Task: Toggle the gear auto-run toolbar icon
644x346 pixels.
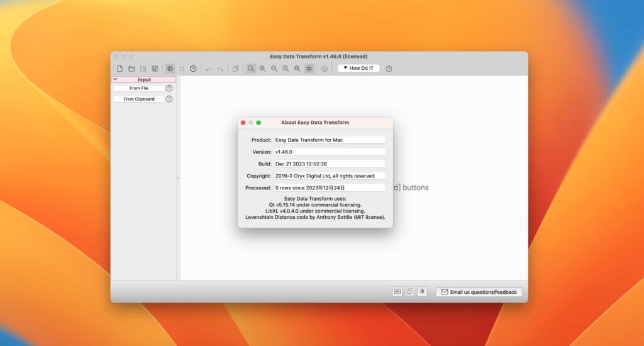Action: (x=170, y=69)
